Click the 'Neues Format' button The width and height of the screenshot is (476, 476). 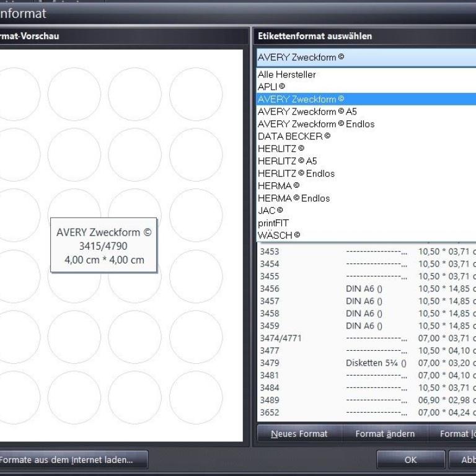pyautogui.click(x=299, y=434)
